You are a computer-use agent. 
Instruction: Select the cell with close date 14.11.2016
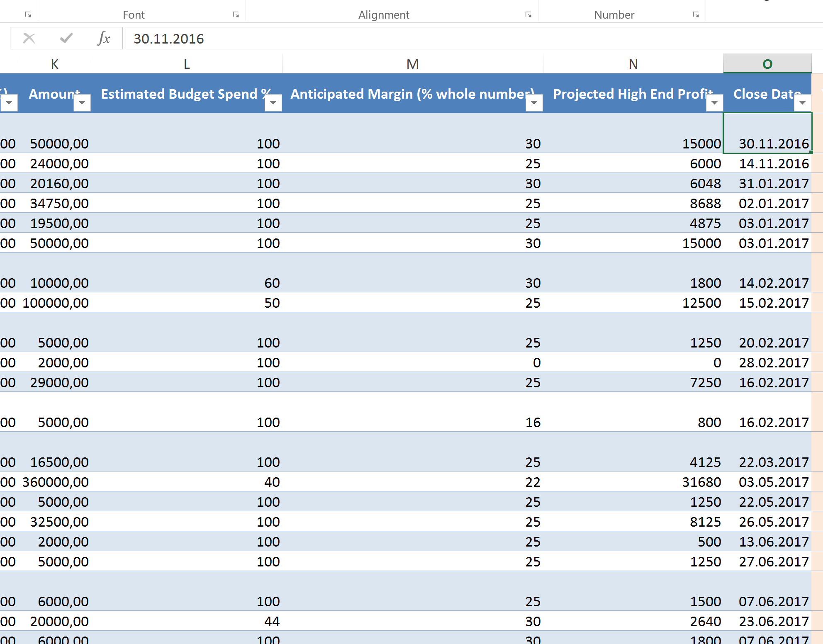click(773, 164)
